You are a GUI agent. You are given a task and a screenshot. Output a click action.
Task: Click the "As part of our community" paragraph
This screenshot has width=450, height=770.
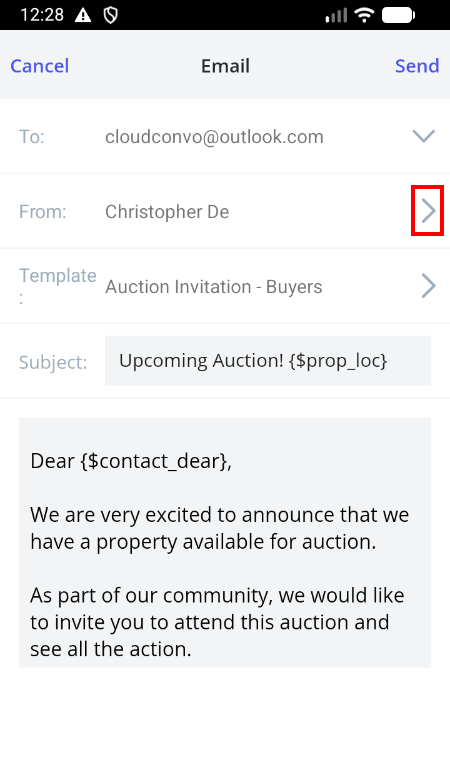[x=217, y=622]
